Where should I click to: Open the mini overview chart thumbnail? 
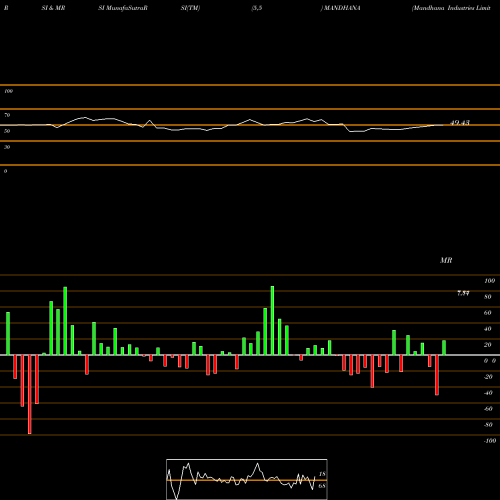[x=247, y=479]
